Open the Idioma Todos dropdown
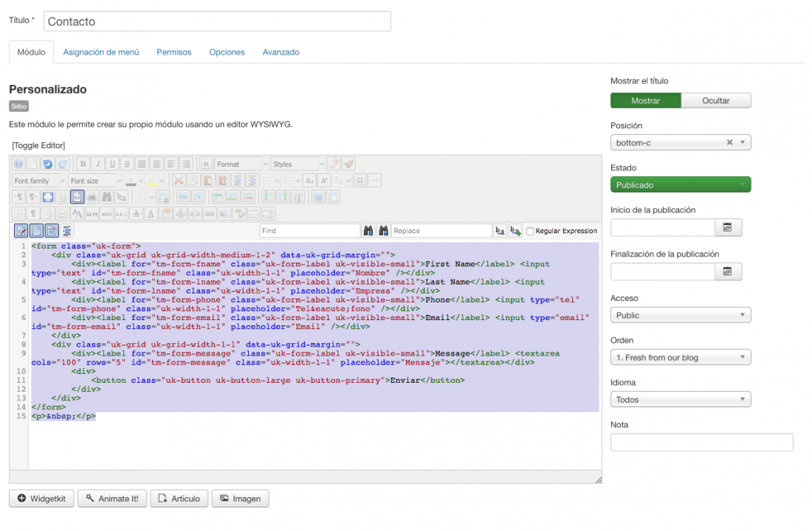This screenshot has width=812, height=531. [x=681, y=400]
